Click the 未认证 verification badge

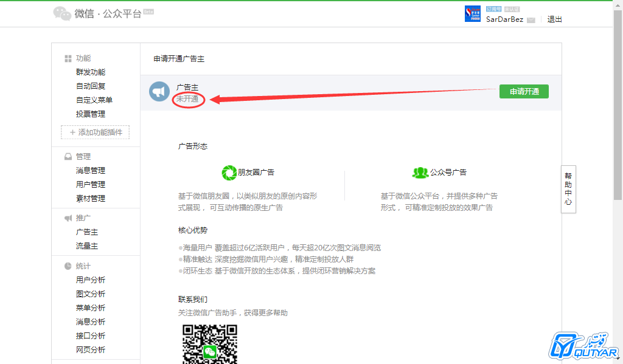pyautogui.click(x=512, y=9)
